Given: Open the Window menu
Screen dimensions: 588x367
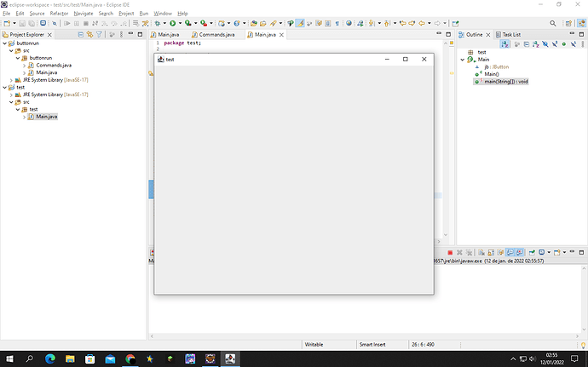Looking at the screenshot, I should 163,14.
